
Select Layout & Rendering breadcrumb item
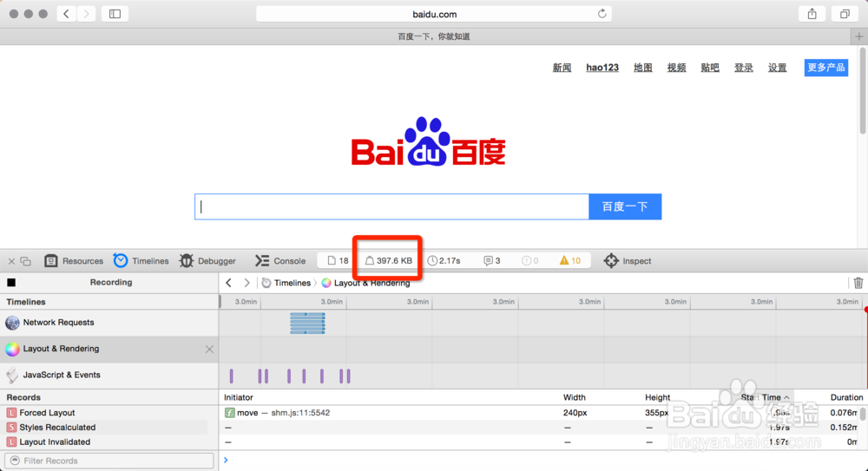[366, 283]
